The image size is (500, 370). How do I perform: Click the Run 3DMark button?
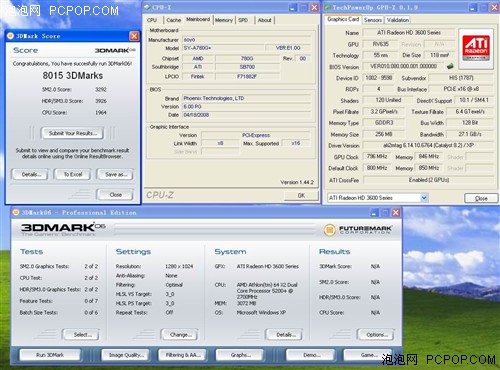click(50, 355)
